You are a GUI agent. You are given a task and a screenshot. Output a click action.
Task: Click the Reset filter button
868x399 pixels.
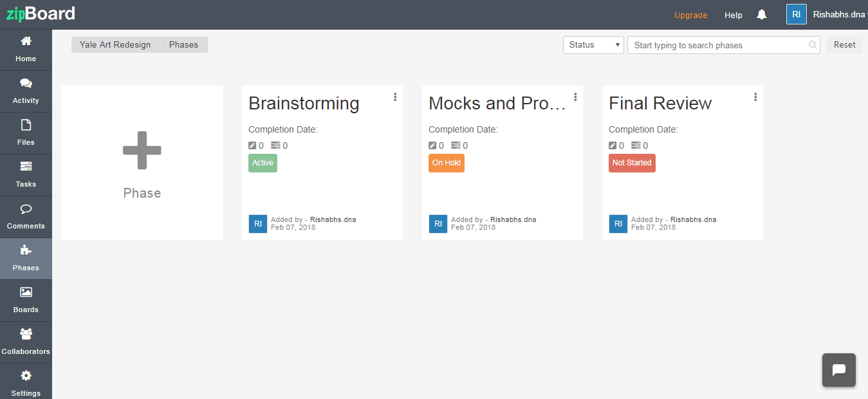844,45
